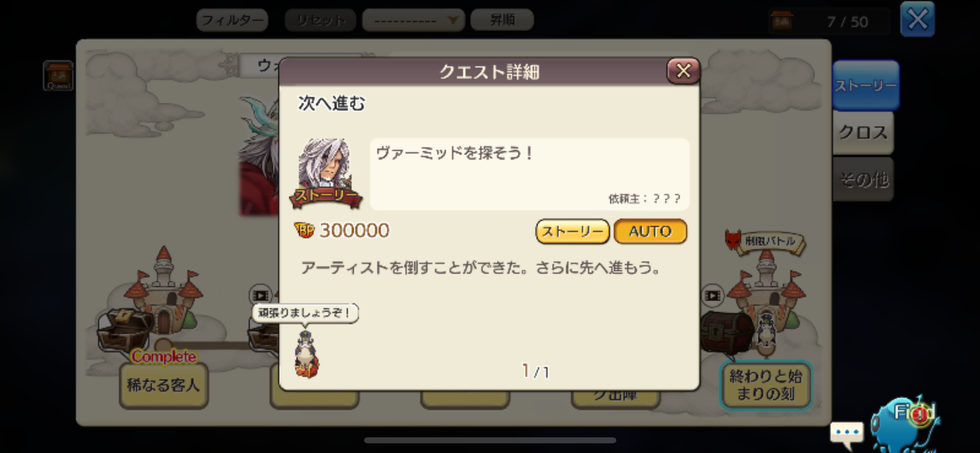
Task: Select the ストーリー side tab
Action: coord(866,86)
